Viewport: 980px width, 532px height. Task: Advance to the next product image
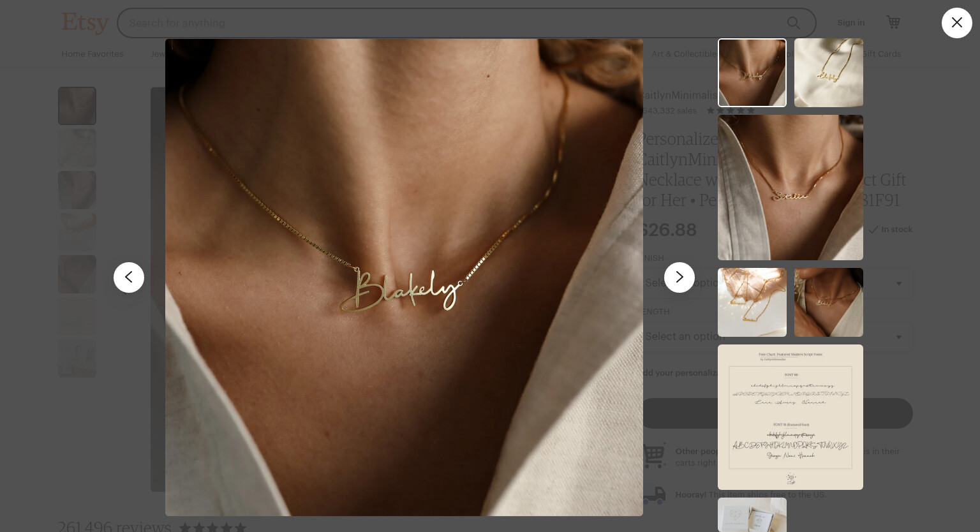tap(679, 277)
